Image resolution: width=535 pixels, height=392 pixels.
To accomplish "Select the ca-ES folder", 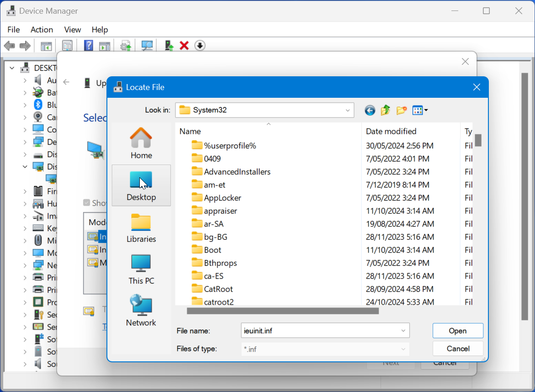I will (x=207, y=276).
